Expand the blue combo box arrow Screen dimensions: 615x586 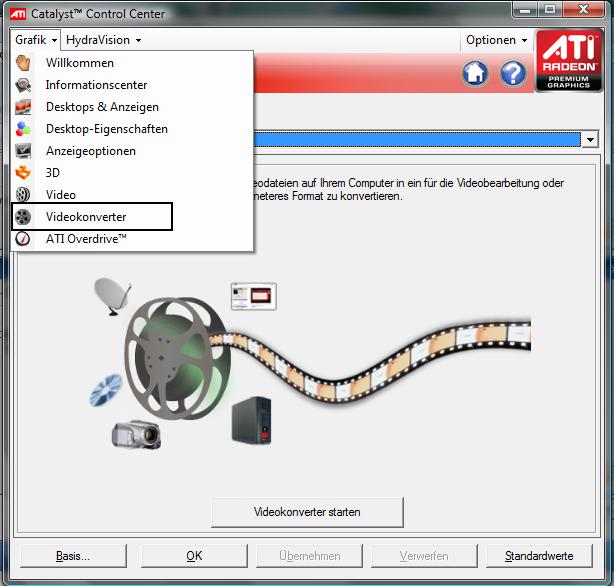pos(590,139)
